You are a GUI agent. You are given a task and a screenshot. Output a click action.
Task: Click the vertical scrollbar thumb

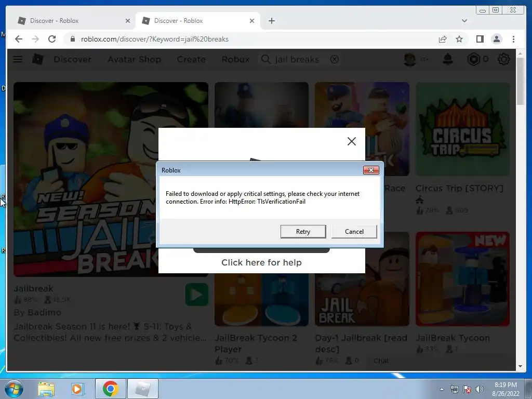pos(520,82)
